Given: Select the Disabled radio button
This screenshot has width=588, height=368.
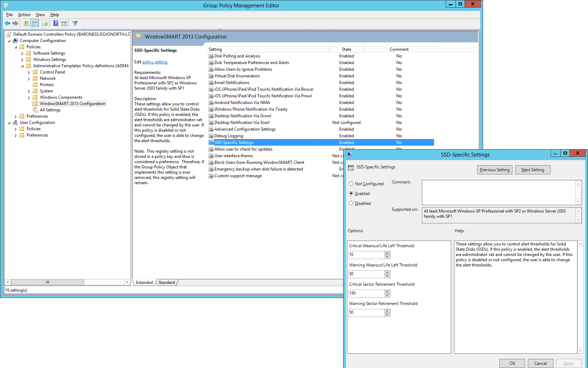Looking at the screenshot, I should coord(351,203).
